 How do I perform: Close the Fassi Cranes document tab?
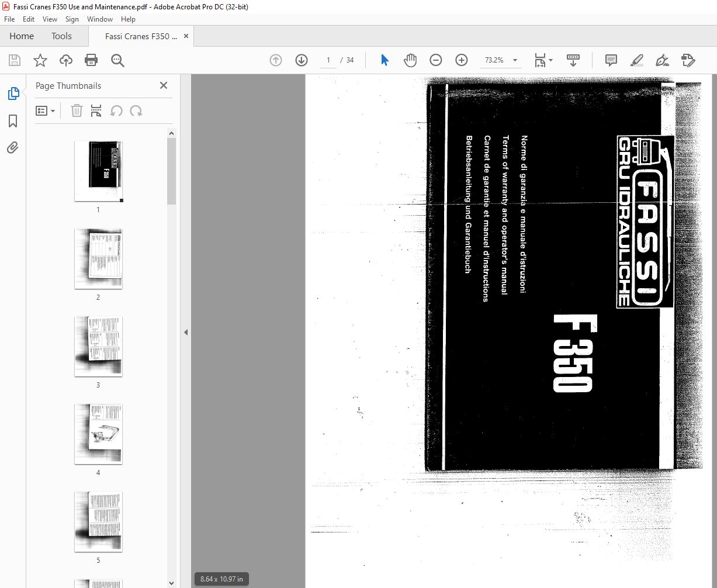tap(186, 36)
